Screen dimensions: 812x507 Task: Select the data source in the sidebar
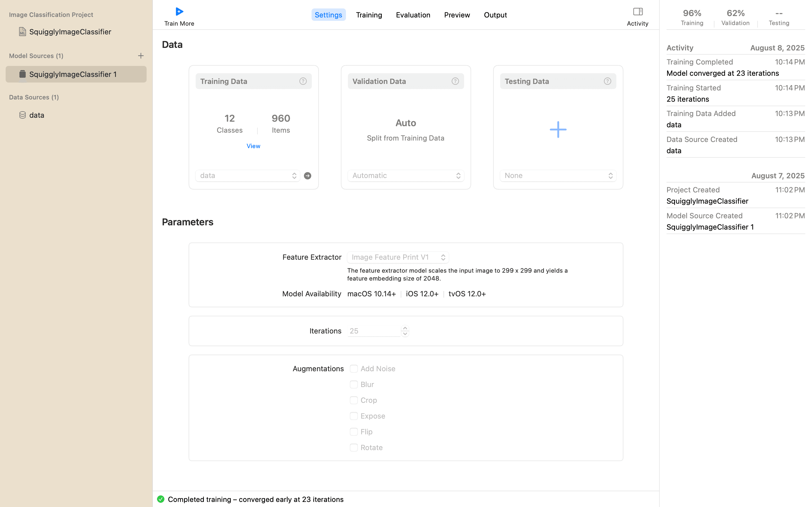(x=37, y=115)
